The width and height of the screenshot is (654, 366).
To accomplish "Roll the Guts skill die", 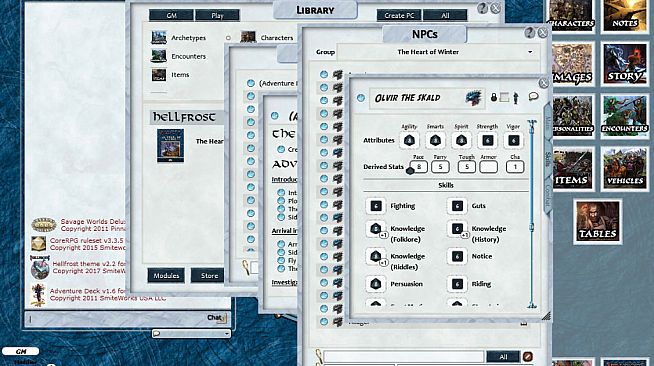I will pyautogui.click(x=457, y=206).
